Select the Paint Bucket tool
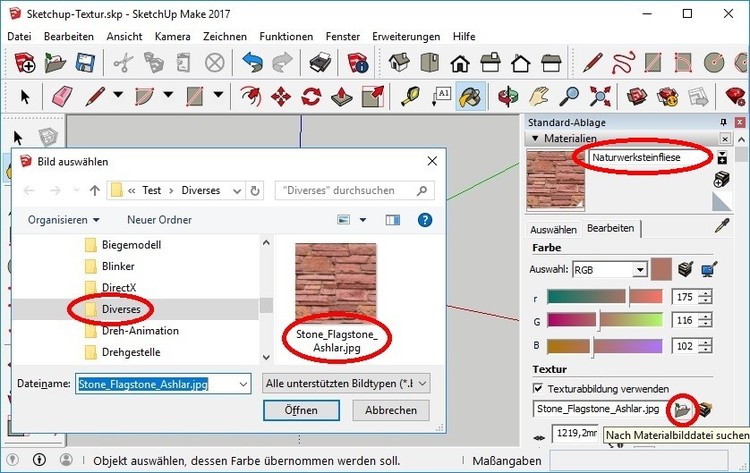Screen dimensions: 750x473 click(x=471, y=97)
